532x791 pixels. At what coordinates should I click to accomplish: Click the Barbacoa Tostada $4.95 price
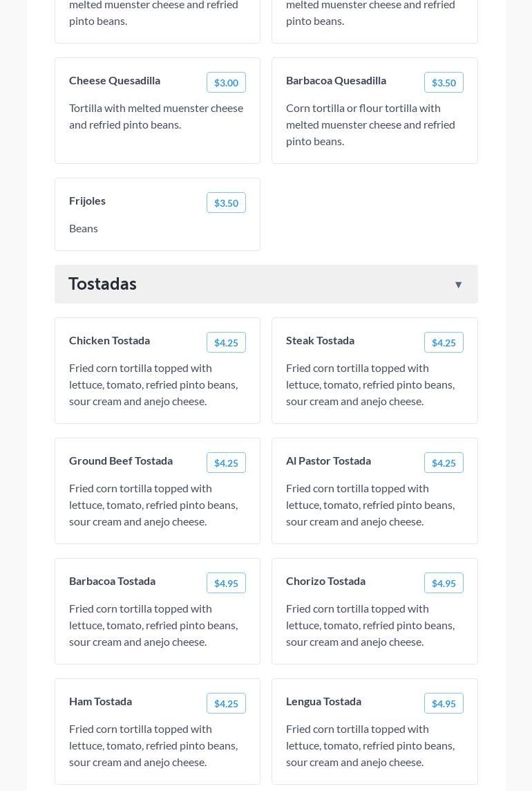coord(226,584)
